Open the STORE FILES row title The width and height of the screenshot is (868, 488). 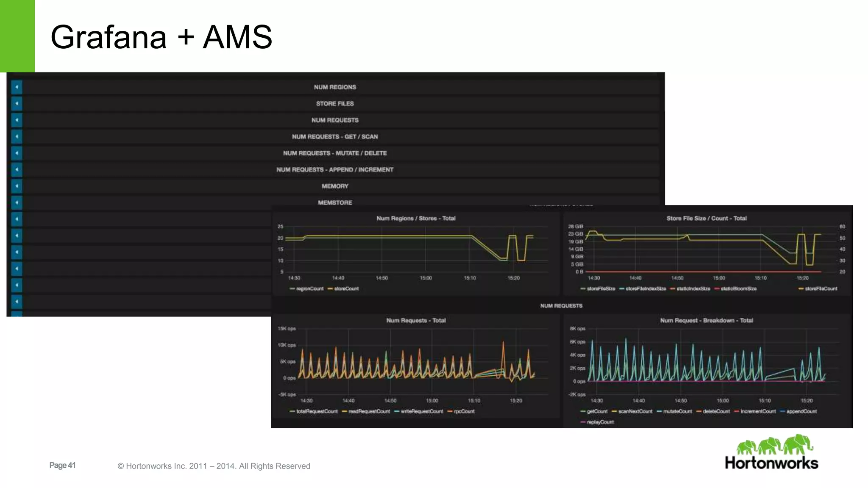(335, 103)
